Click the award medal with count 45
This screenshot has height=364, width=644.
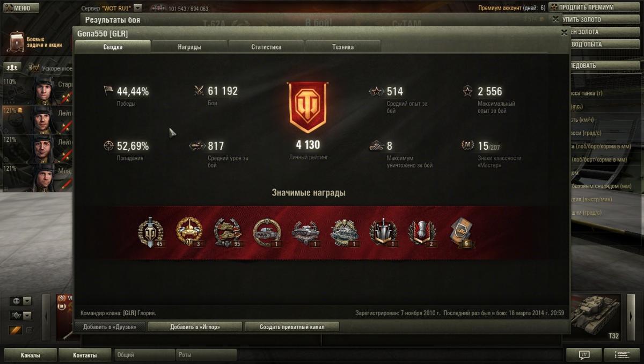[x=150, y=232]
